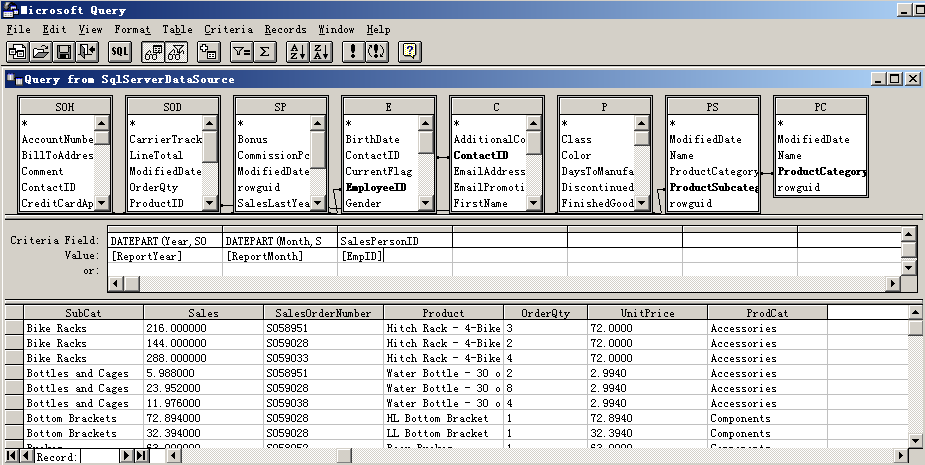Viewport: 925px width, 465px height.
Task: Click the Query Now exclamation icon
Action: click(353, 52)
